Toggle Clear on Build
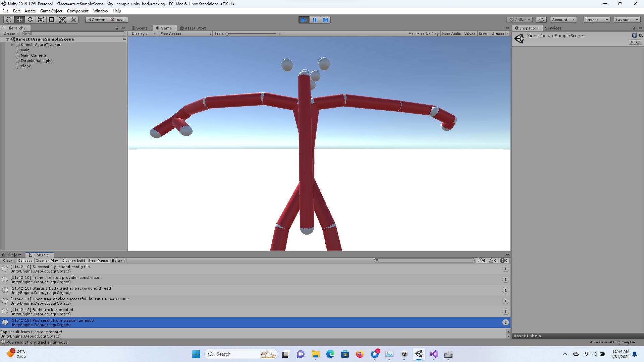This screenshot has width=644, height=362. click(x=73, y=260)
